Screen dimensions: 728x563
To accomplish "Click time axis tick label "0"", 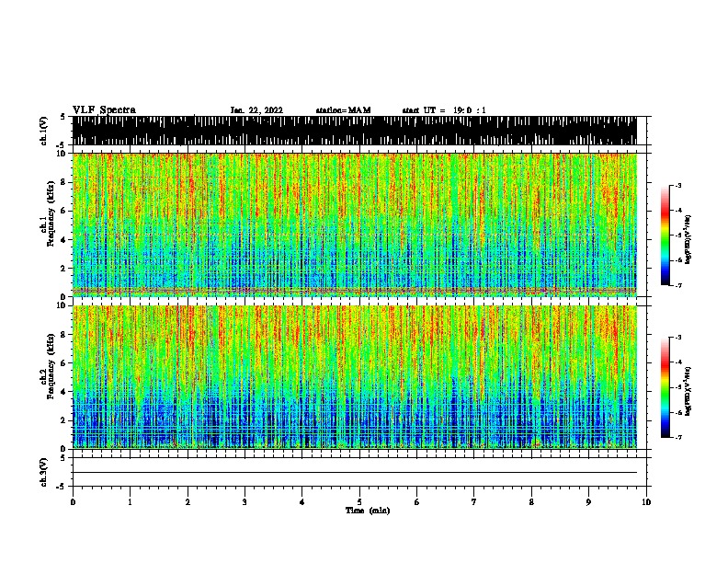I will 73,502.
